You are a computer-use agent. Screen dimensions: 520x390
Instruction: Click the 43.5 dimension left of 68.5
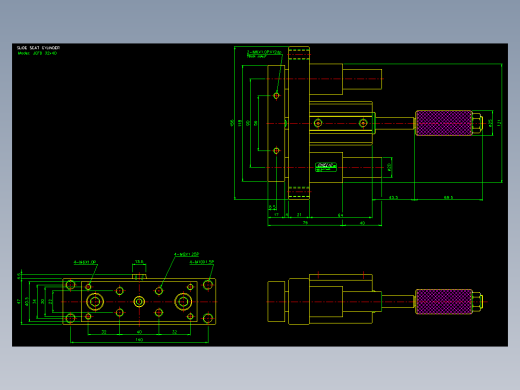click(393, 197)
